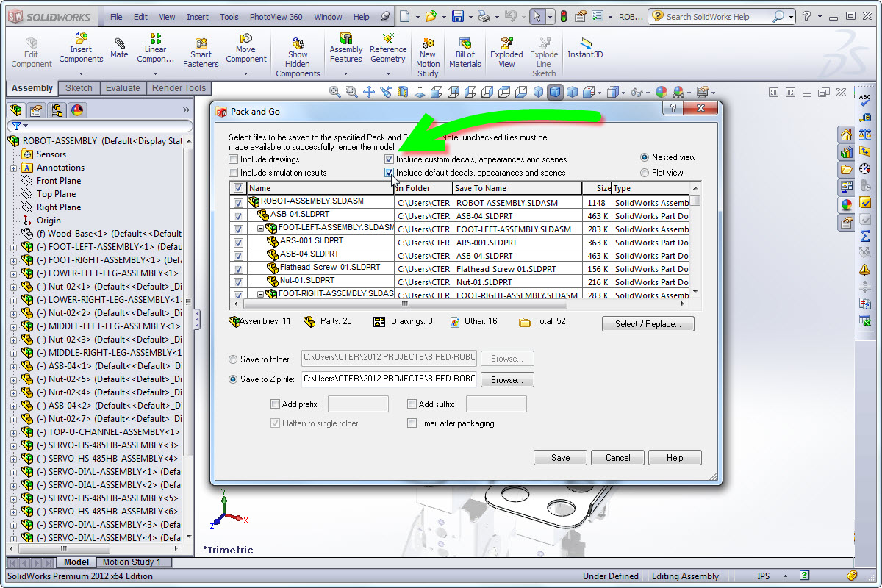Open Bill of Materials tool
The width and height of the screenshot is (882, 588).
[465, 53]
